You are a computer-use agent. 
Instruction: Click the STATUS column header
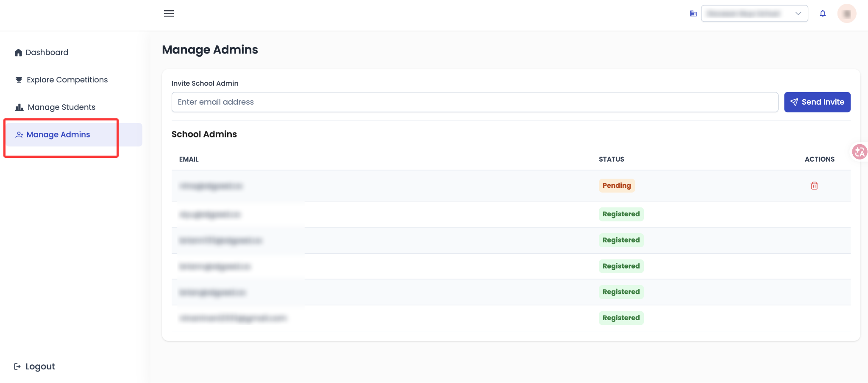click(611, 159)
